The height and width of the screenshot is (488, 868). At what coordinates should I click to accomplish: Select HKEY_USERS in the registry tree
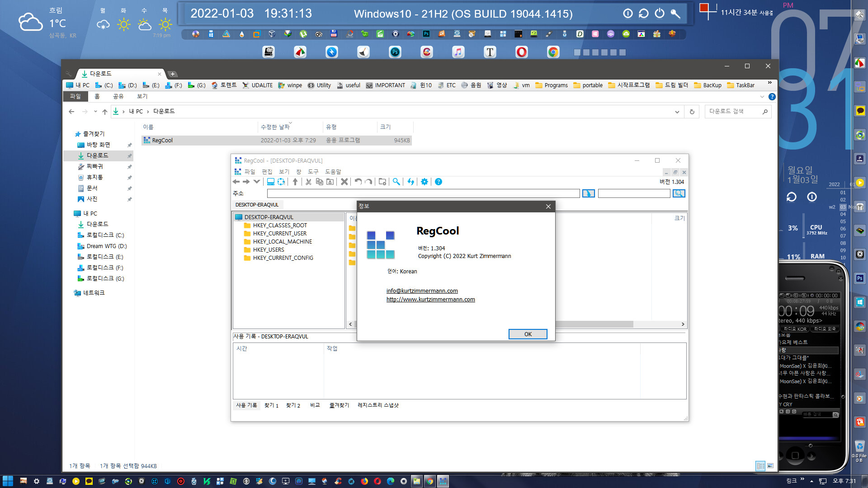[x=269, y=250]
